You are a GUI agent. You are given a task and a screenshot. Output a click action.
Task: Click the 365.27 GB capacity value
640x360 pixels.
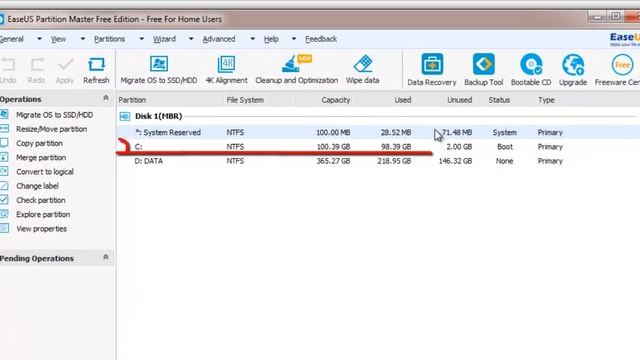point(333,161)
